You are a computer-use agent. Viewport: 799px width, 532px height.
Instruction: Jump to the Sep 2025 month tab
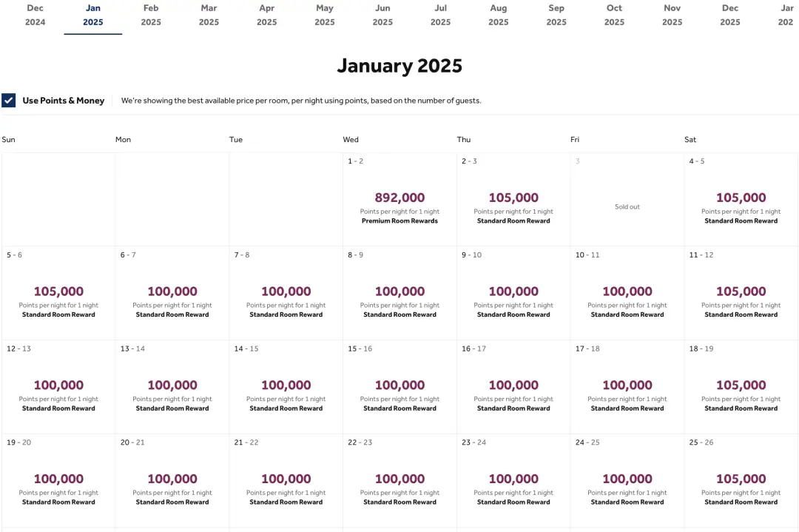point(556,15)
